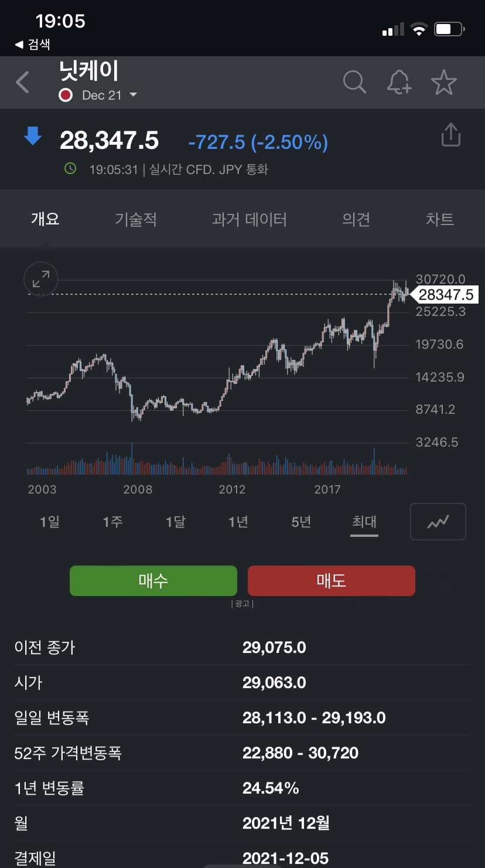Open search with the magnifier icon
The image size is (485, 868).
pos(354,82)
